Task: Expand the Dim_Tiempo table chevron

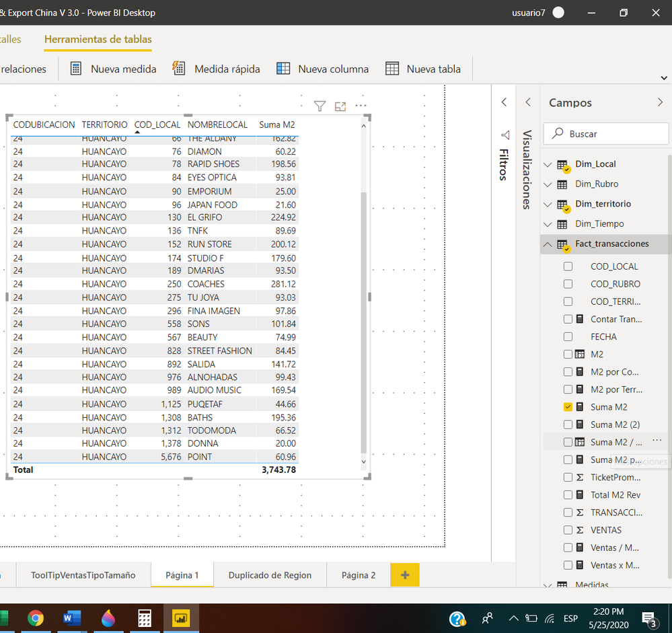Action: [548, 225]
